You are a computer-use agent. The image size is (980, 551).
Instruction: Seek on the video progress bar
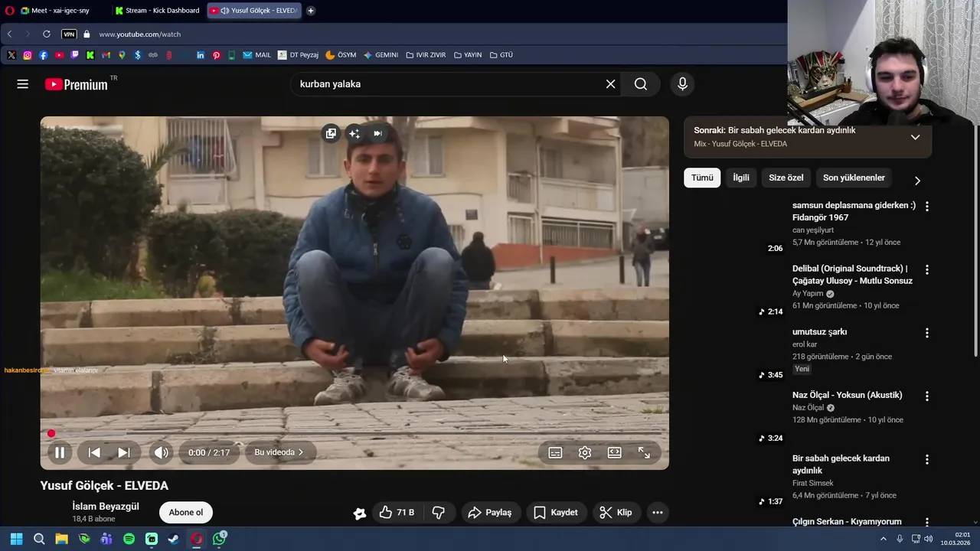(354, 433)
